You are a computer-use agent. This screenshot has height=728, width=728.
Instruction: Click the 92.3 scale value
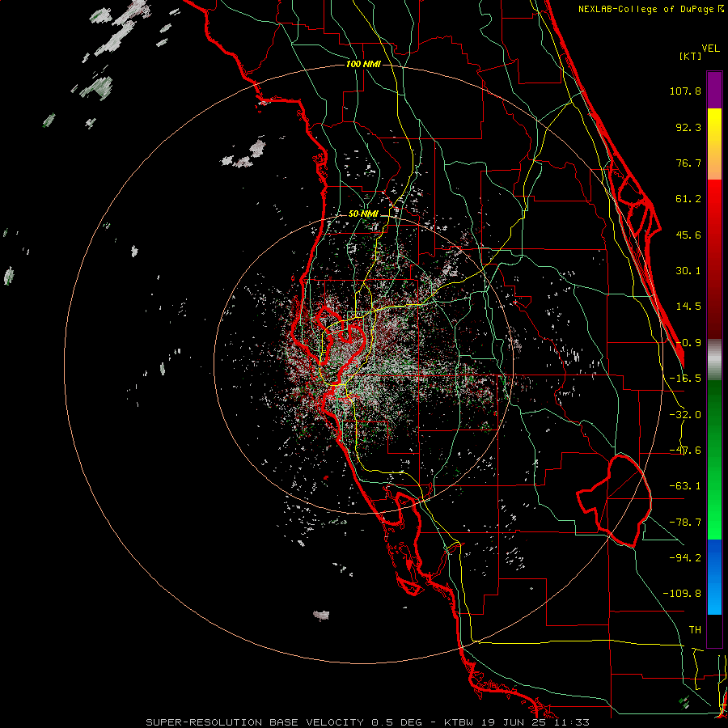(x=688, y=127)
